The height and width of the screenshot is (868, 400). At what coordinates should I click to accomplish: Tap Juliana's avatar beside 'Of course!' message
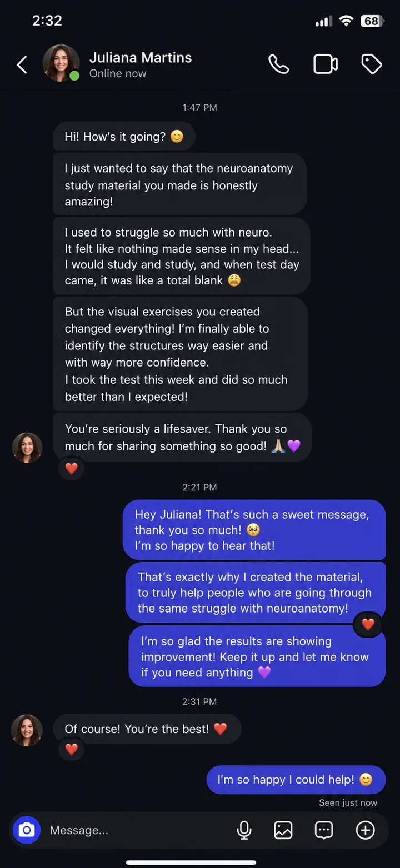coord(27,730)
